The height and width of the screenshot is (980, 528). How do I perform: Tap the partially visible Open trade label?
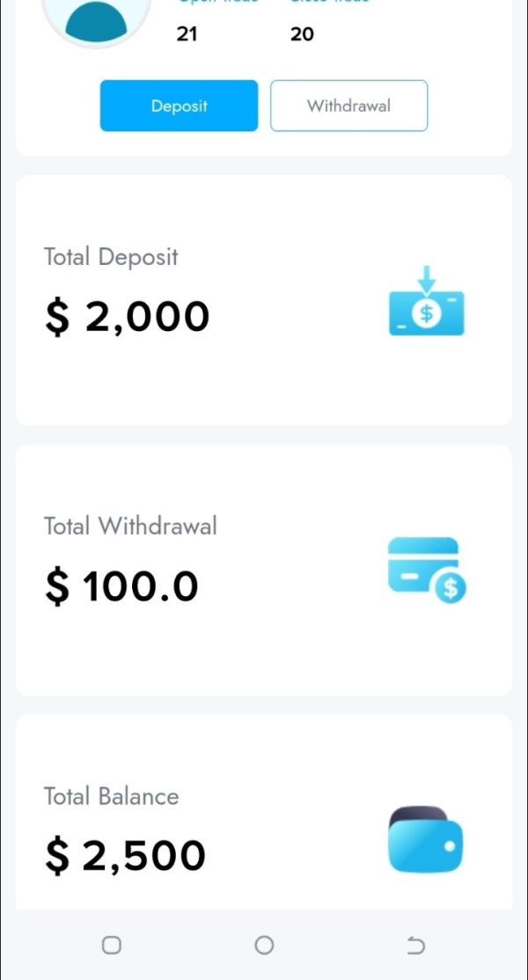[x=218, y=3]
